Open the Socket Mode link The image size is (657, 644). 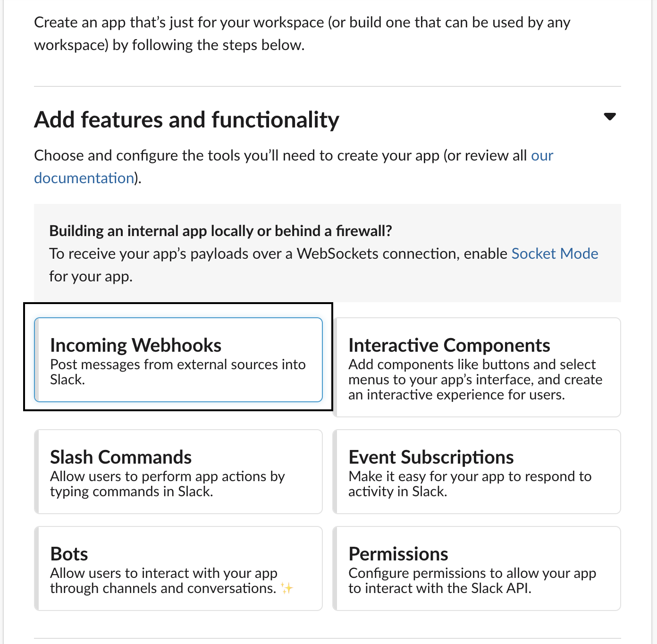(555, 254)
